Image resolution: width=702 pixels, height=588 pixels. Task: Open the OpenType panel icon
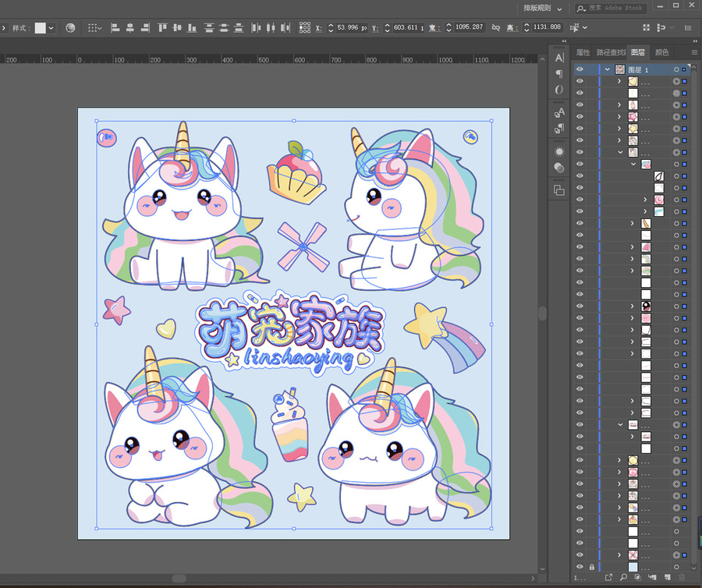point(559,90)
